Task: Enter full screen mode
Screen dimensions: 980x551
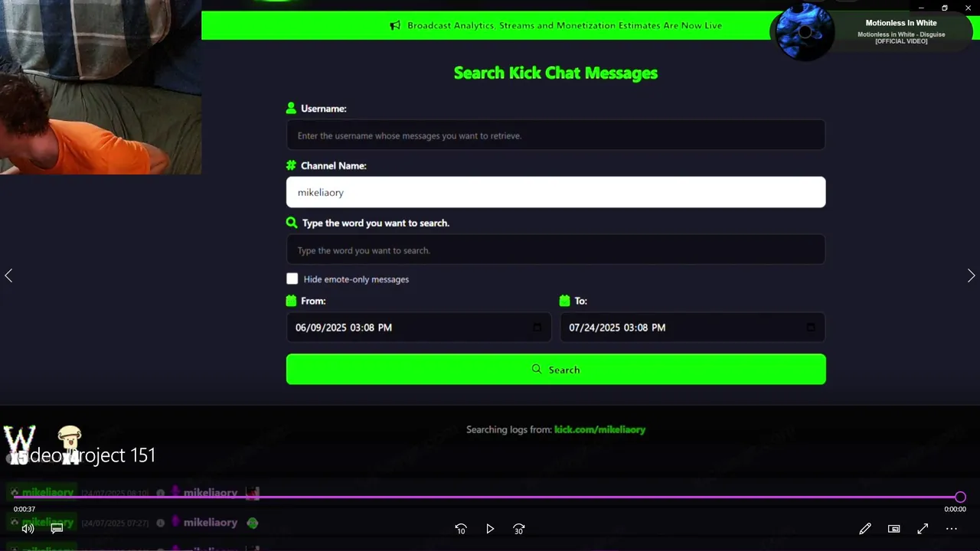Action: click(x=923, y=529)
